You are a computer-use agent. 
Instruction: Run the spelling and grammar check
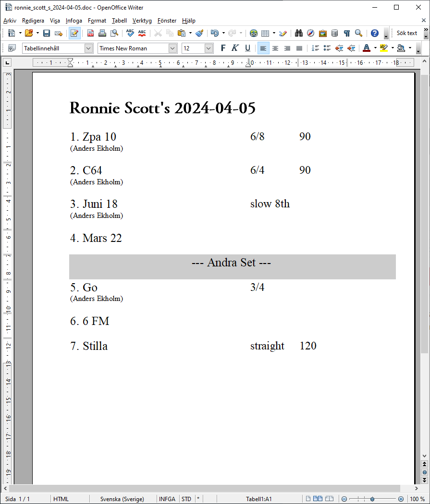coord(130,33)
